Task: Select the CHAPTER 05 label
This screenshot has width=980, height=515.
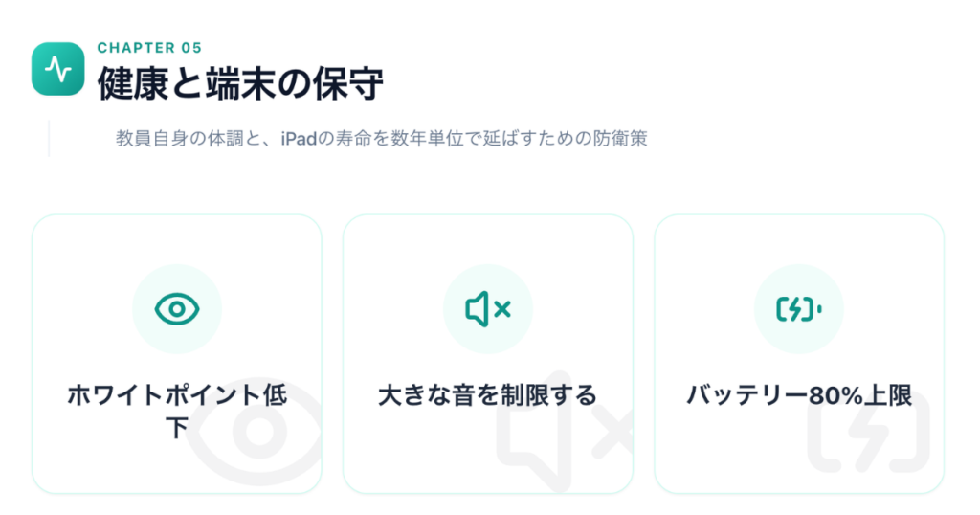Action: click(149, 48)
